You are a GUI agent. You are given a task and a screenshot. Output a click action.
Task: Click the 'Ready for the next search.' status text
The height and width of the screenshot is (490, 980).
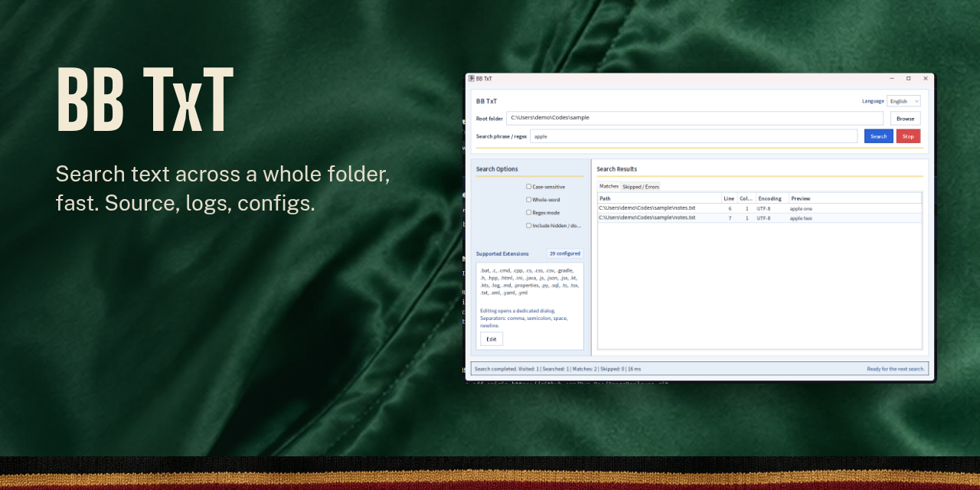pos(896,369)
